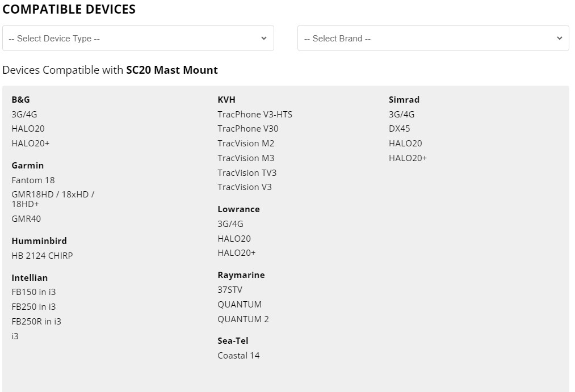This screenshot has width=575, height=392.
Task: Select the TracVision V3 device
Action: (x=245, y=187)
